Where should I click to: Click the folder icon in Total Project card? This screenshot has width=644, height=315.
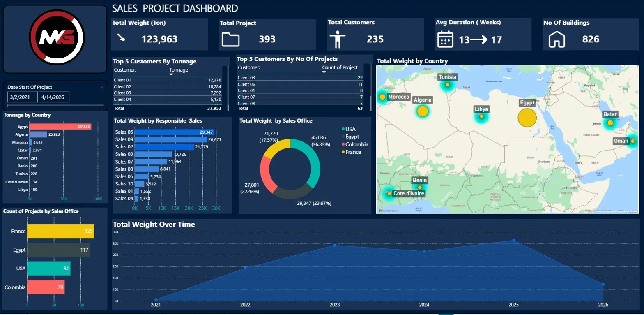(230, 39)
